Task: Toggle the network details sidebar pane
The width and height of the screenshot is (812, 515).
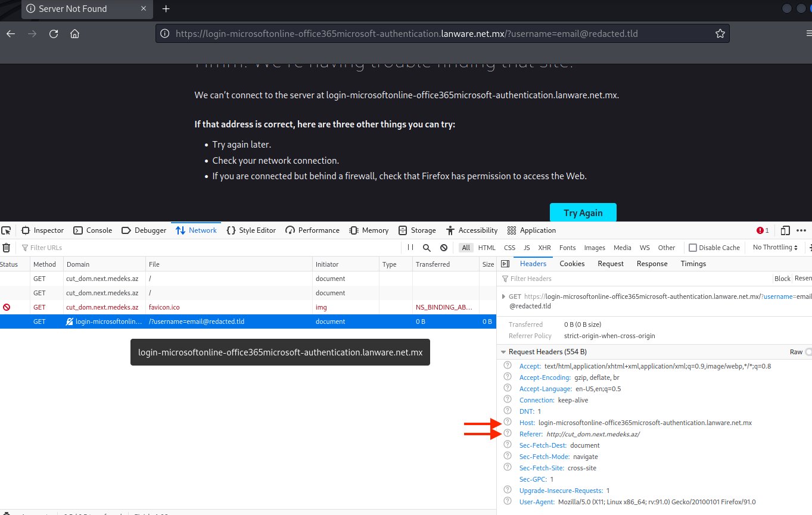Action: point(505,264)
